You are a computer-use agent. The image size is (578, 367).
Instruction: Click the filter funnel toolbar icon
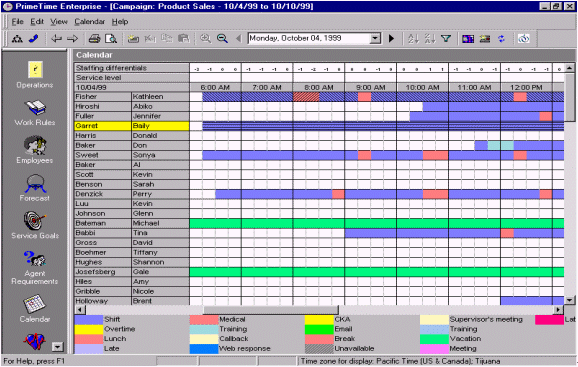coord(446,38)
